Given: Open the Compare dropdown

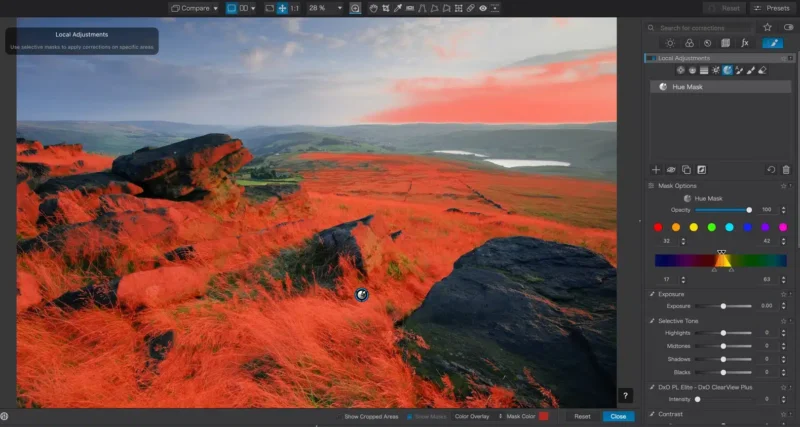Looking at the screenshot, I should coord(194,8).
